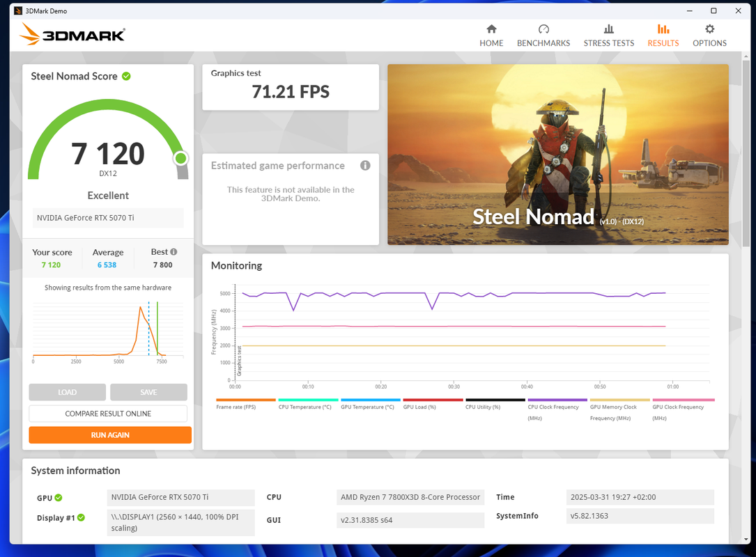Screen dimensions: 756x557
Task: Select the RESULTS tab
Action: tap(663, 36)
